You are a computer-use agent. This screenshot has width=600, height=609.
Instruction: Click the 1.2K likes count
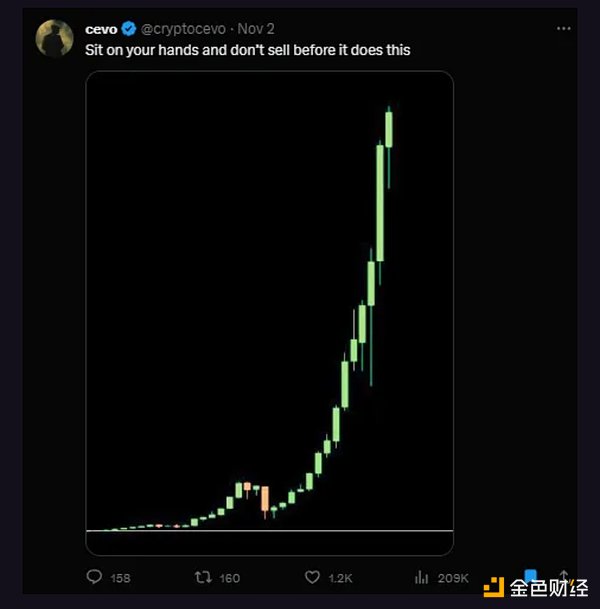pos(340,578)
